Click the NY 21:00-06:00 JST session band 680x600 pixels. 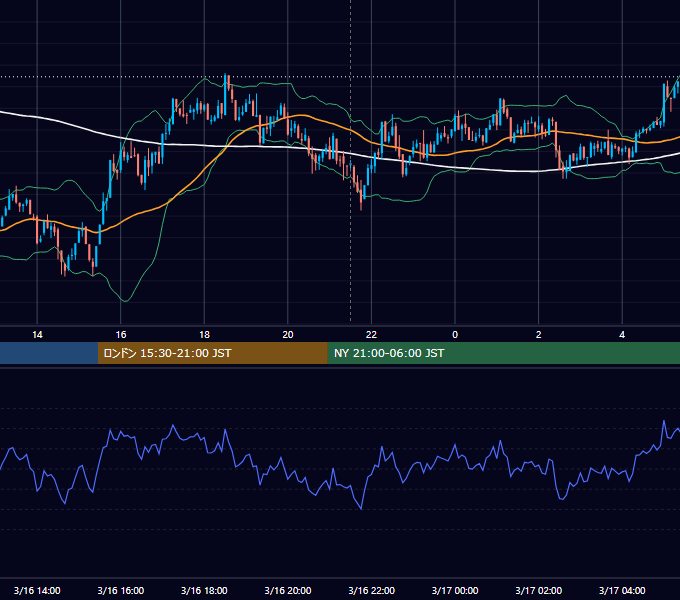click(x=503, y=353)
